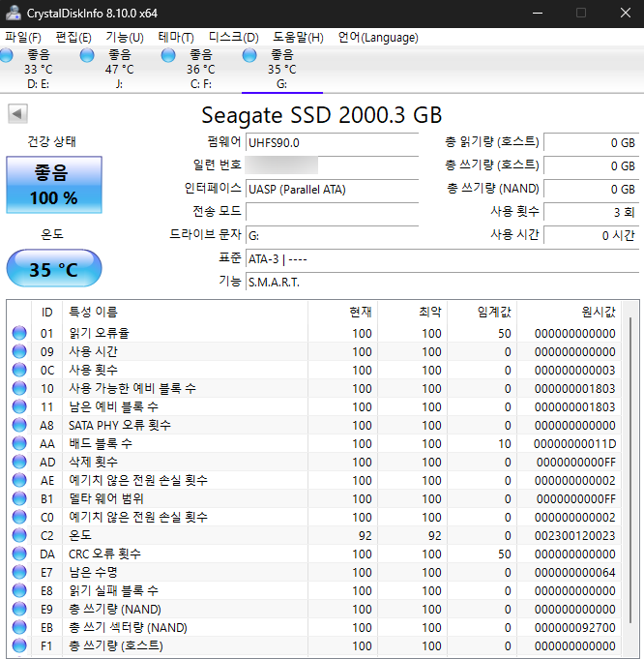Click the 총 쓰기량 (NAND) value field
644x659 pixels.
592,189
